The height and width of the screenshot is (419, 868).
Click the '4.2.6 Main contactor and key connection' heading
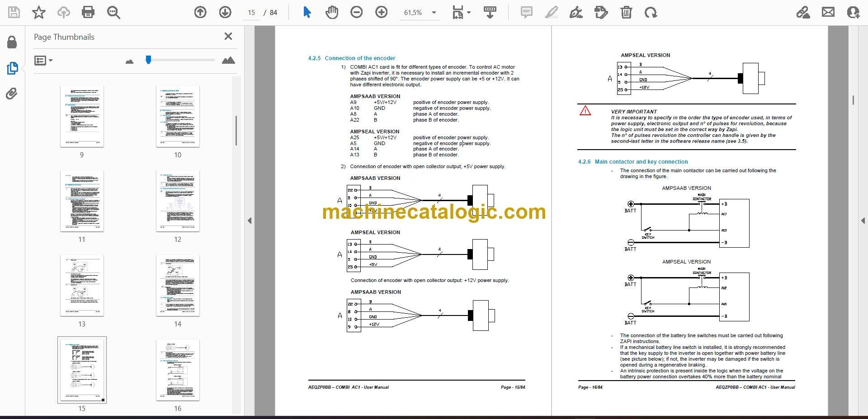click(633, 162)
